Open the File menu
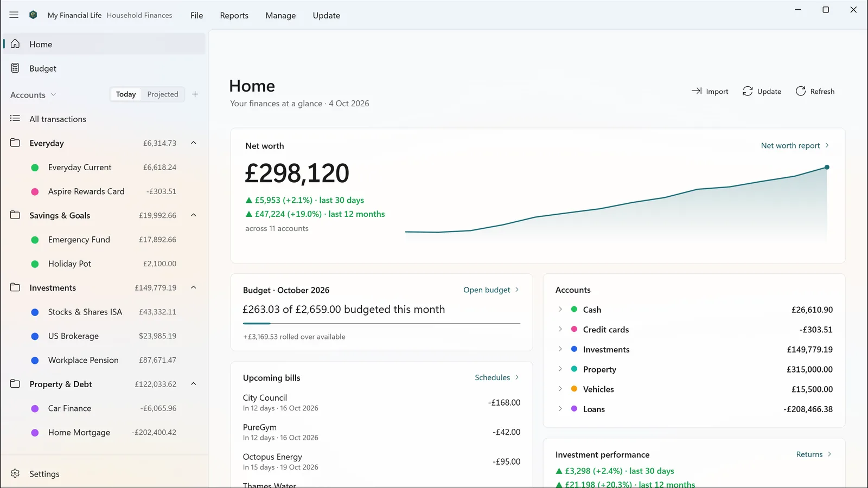The width and height of the screenshot is (868, 488). pyautogui.click(x=197, y=15)
